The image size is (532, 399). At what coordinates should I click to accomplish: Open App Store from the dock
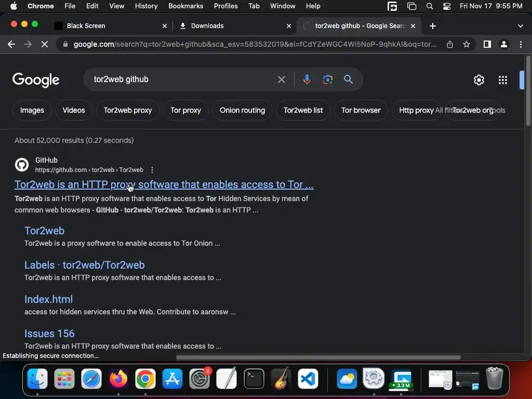click(x=172, y=379)
